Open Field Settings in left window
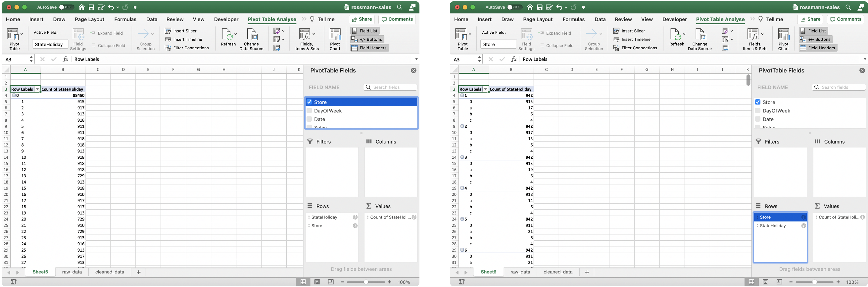Viewport: 868px width, 287px height. click(78, 39)
